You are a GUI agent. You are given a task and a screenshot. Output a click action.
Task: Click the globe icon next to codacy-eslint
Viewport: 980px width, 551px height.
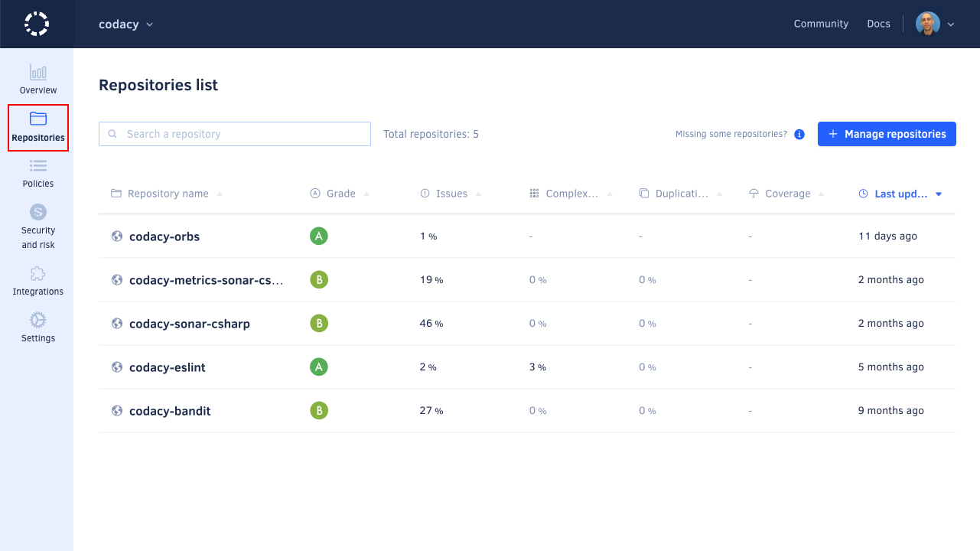117,367
